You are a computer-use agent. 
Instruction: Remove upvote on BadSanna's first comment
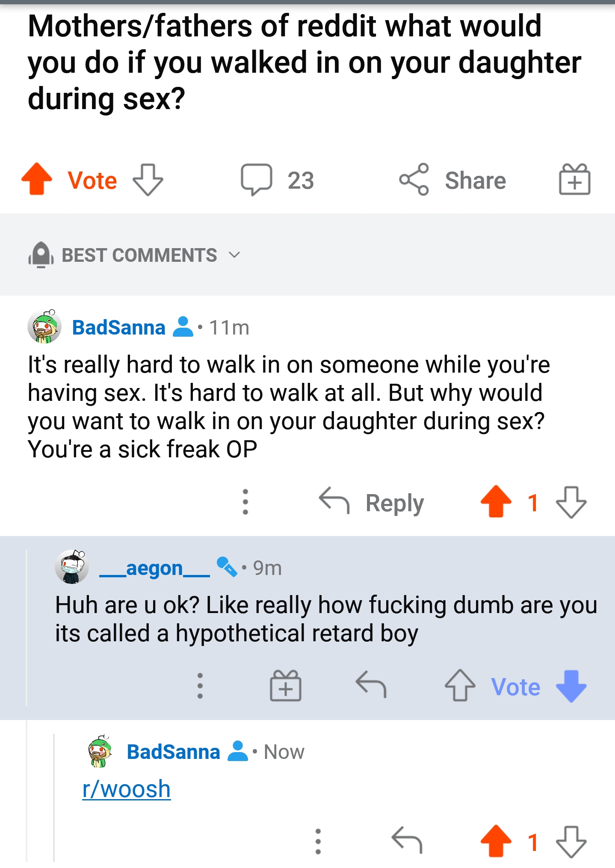(496, 501)
